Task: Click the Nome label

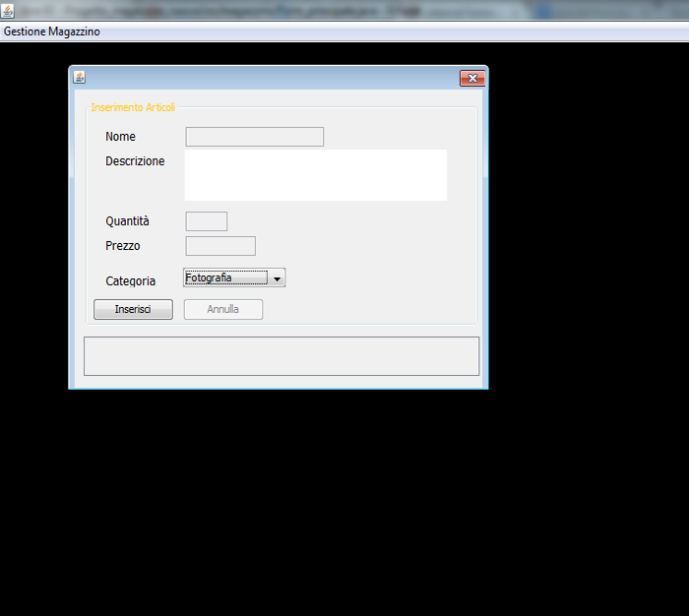Action: (x=120, y=137)
